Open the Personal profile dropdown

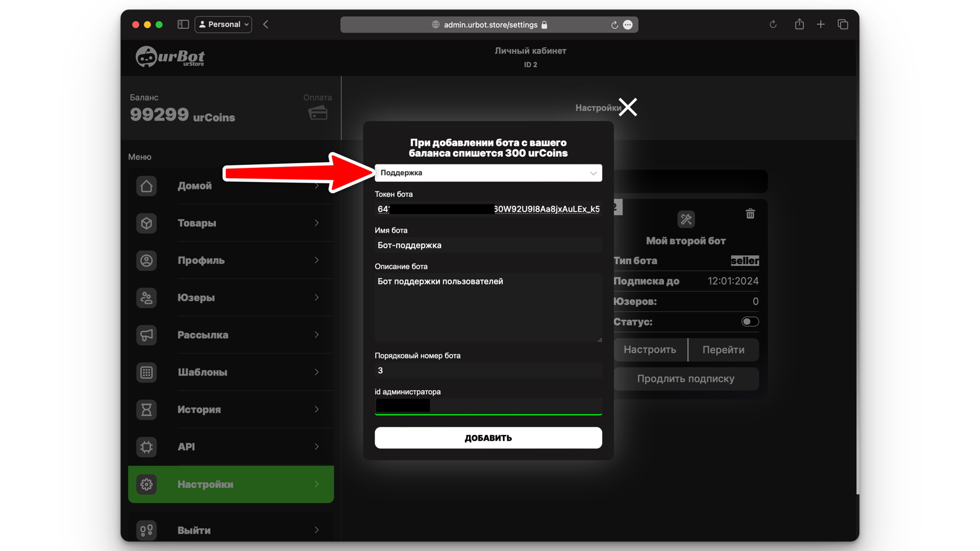point(223,24)
